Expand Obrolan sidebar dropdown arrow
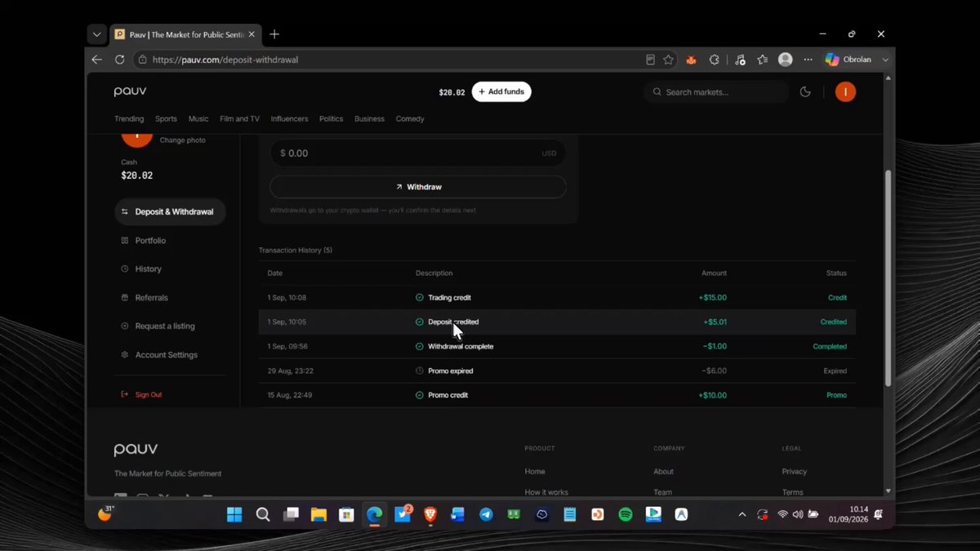The height and width of the screenshot is (551, 980). coord(886,60)
